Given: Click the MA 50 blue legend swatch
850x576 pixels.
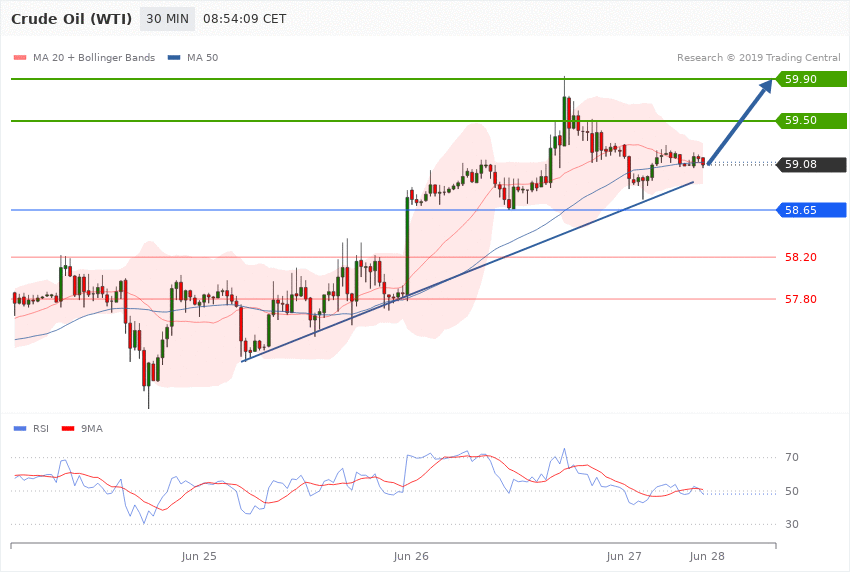Looking at the screenshot, I should click(174, 57).
